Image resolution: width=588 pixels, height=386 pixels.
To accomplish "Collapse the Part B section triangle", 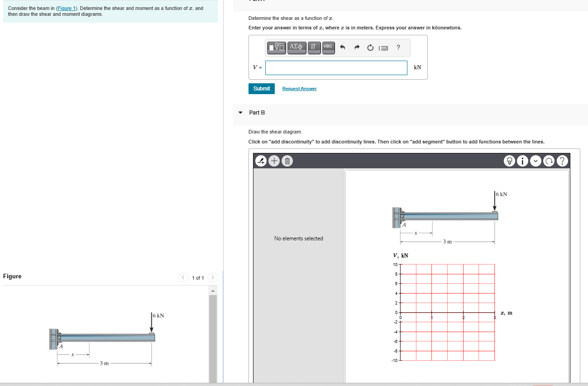I will tap(240, 113).
